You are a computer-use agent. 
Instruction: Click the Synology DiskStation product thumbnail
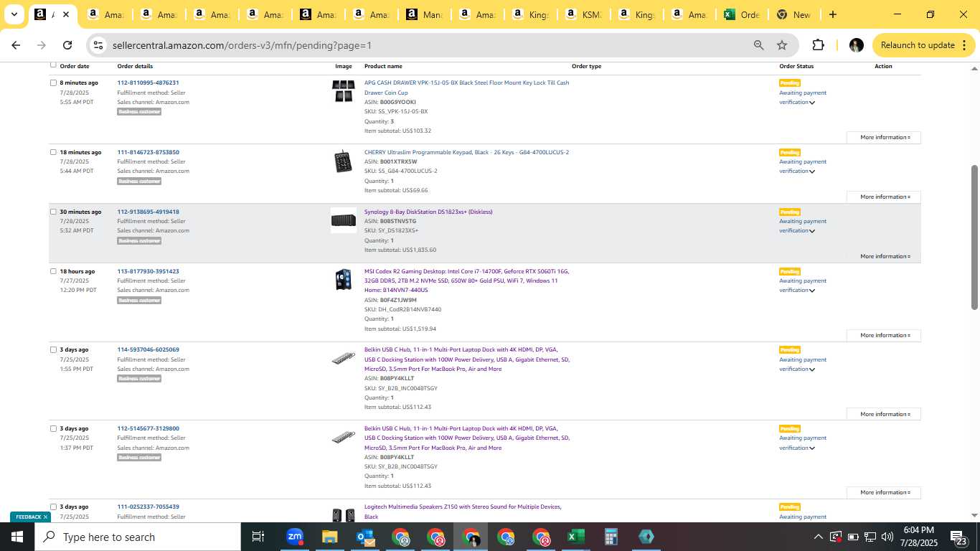coord(344,220)
